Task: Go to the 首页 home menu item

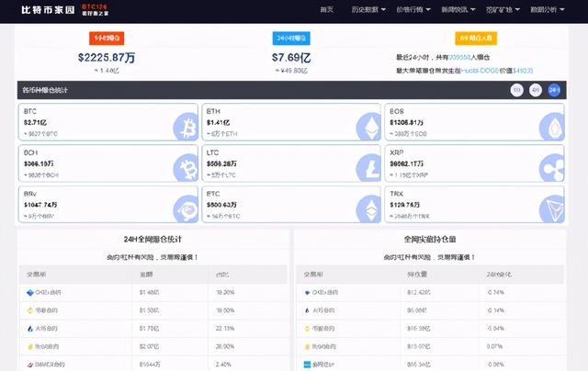Action: tap(327, 10)
